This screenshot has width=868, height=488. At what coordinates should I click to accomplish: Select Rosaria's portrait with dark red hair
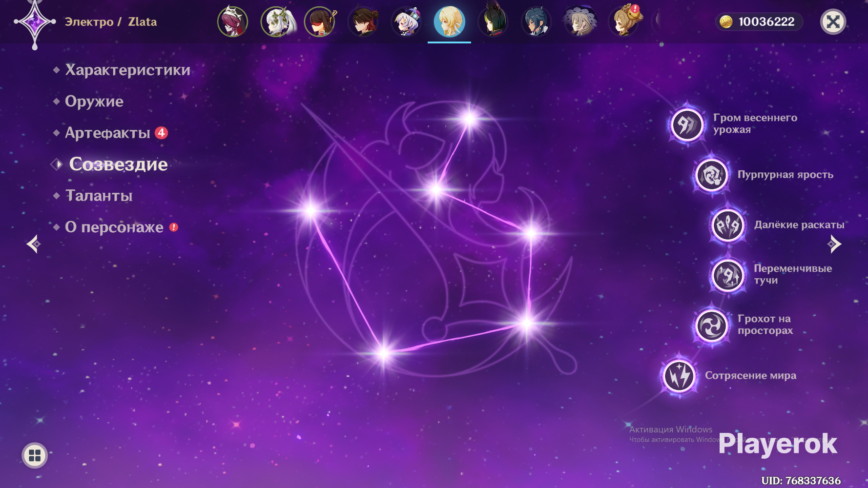coord(232,21)
